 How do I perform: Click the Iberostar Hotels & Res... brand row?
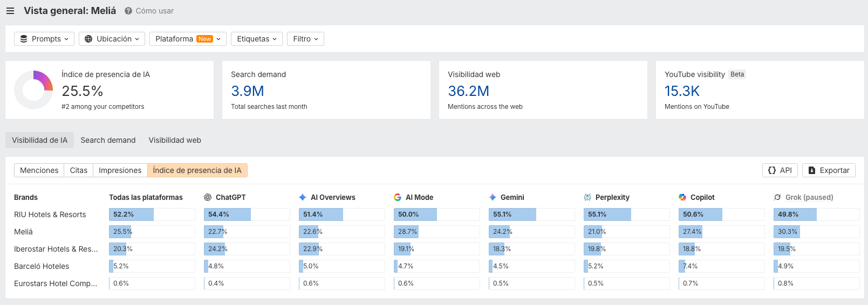pyautogui.click(x=56, y=249)
